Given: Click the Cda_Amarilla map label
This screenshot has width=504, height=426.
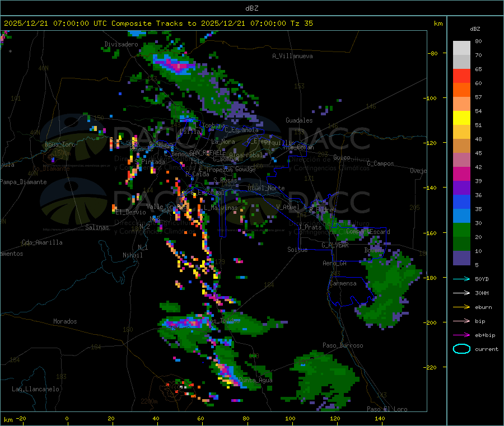Looking at the screenshot, I should [42, 242].
